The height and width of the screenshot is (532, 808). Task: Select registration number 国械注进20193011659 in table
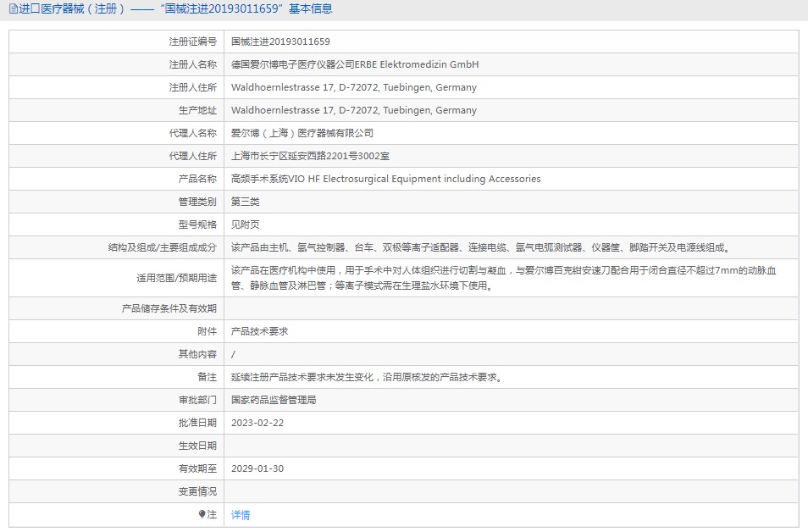click(x=280, y=42)
